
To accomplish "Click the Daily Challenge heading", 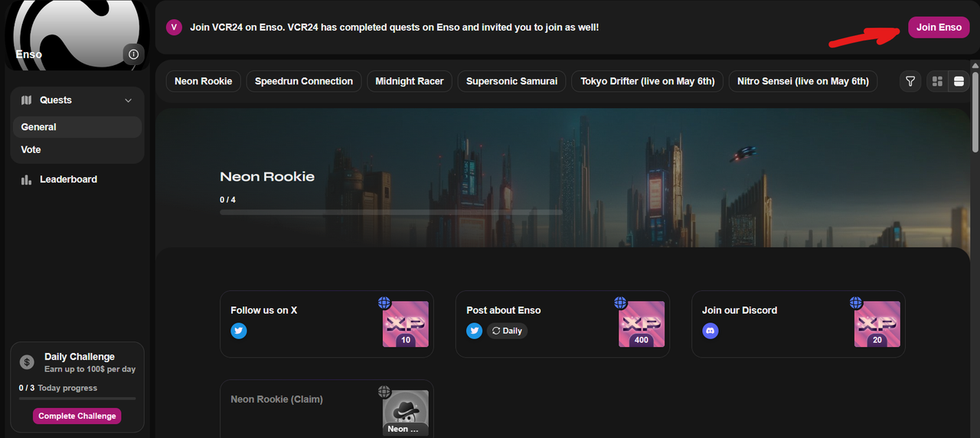I will click(80, 357).
